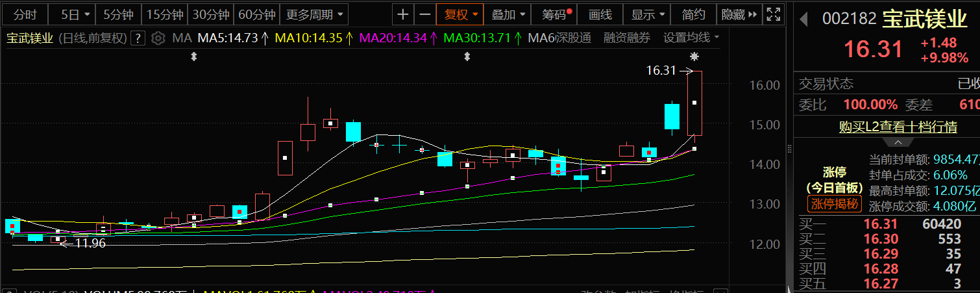
Task: Open the 设置均线 dropdown
Action: coord(691,38)
